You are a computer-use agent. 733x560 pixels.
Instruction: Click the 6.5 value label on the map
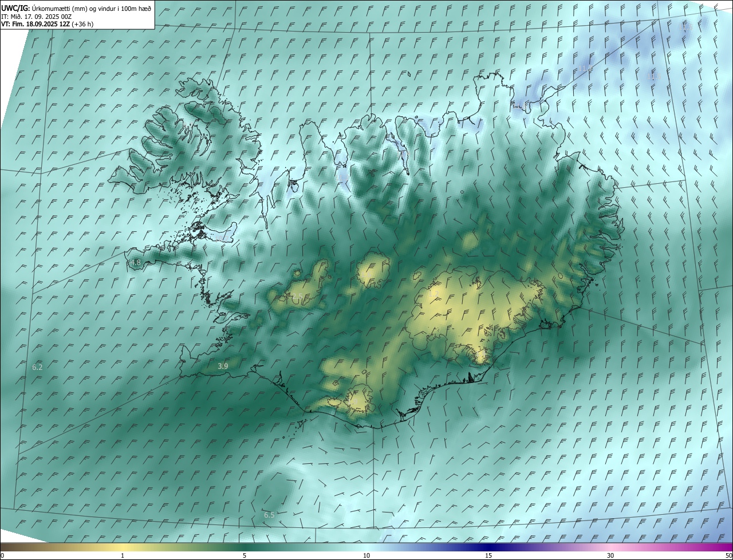pyautogui.click(x=269, y=515)
